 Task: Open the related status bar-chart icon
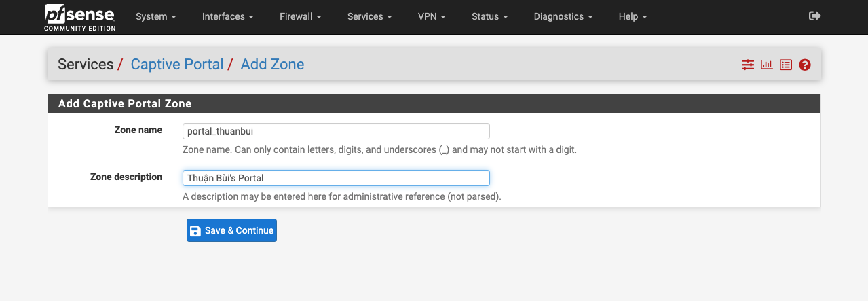767,65
